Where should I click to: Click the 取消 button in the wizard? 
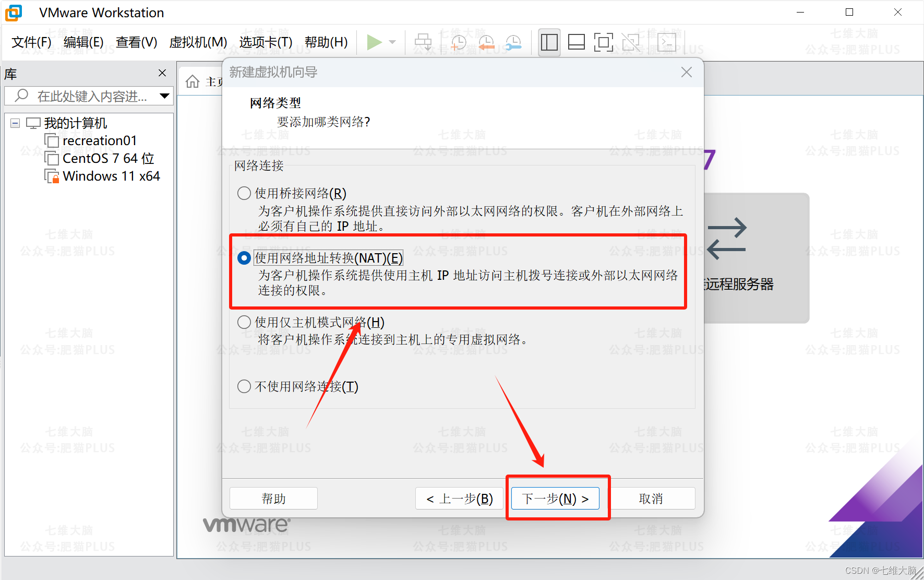[651, 499]
